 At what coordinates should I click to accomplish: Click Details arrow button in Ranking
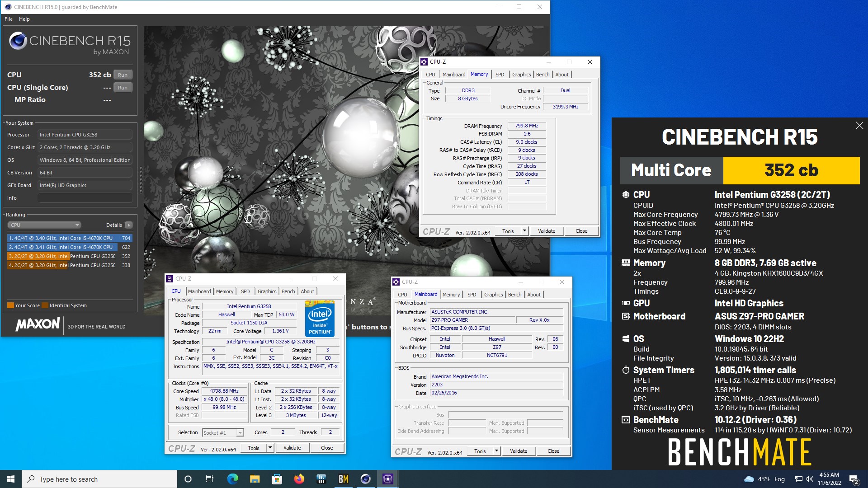(129, 225)
